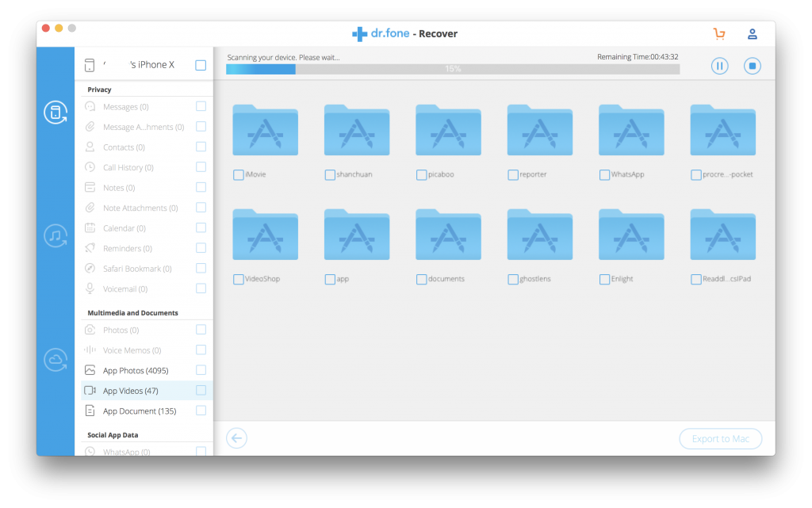Open the procre...-pocket folder icon
The height and width of the screenshot is (508, 812).
(723, 130)
